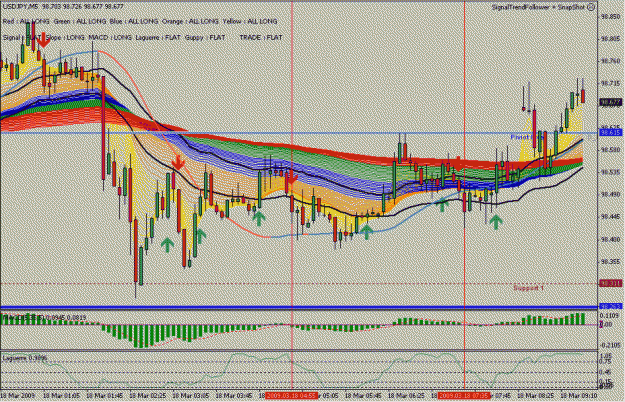625x402 pixels.
Task: Click the 'SignalTrendFollower + SnapShot' expert label
Action: point(538,7)
